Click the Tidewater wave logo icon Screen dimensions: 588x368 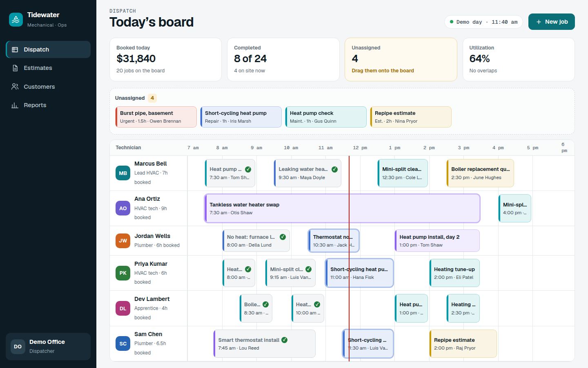tap(16, 20)
